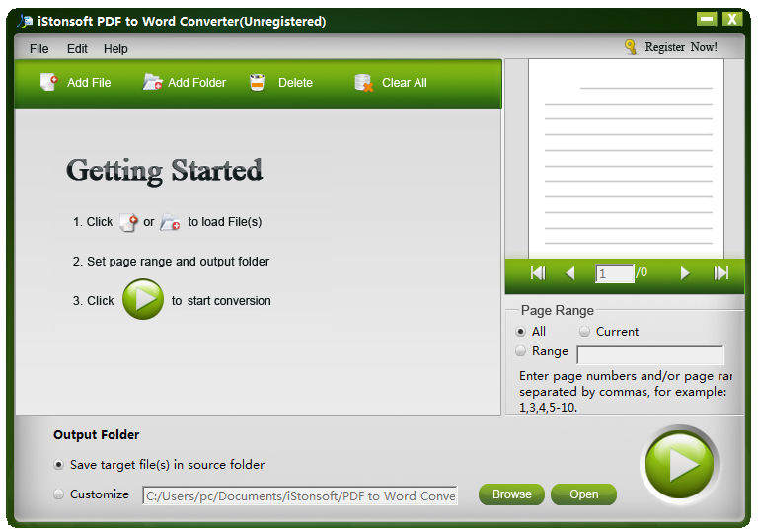Click the Add File toolbar icon
Screen dimensions: 758x532
click(x=48, y=82)
